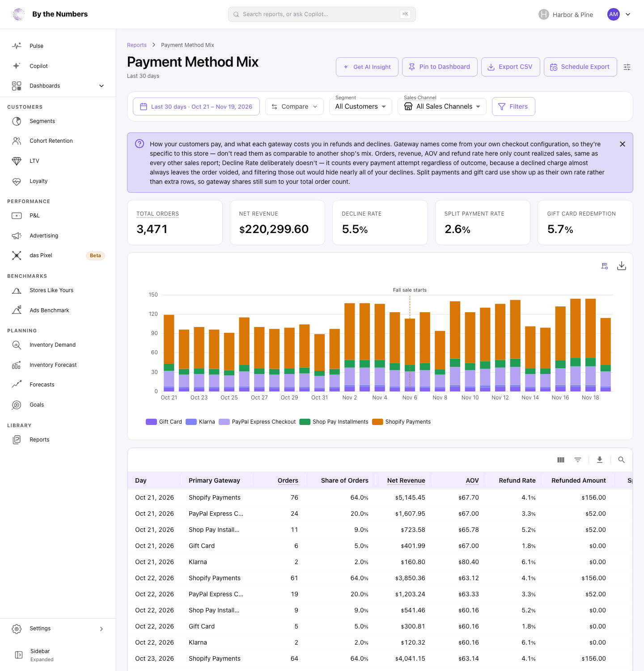Screen dimensions: 644x671
Task: Click the Total Orders card
Action: pos(175,222)
